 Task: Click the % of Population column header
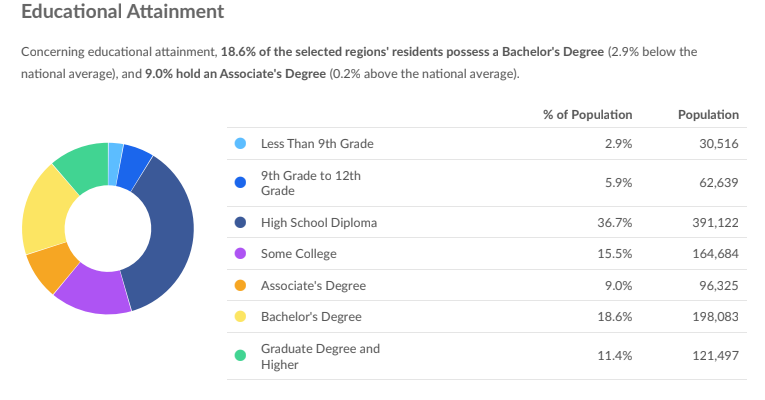(x=587, y=115)
